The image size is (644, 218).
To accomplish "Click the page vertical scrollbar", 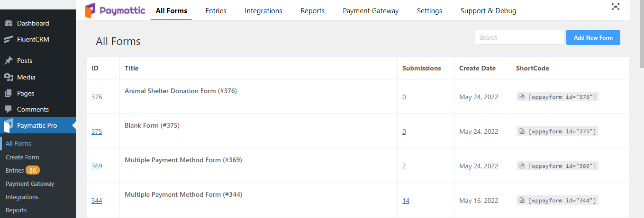I will (641, 109).
